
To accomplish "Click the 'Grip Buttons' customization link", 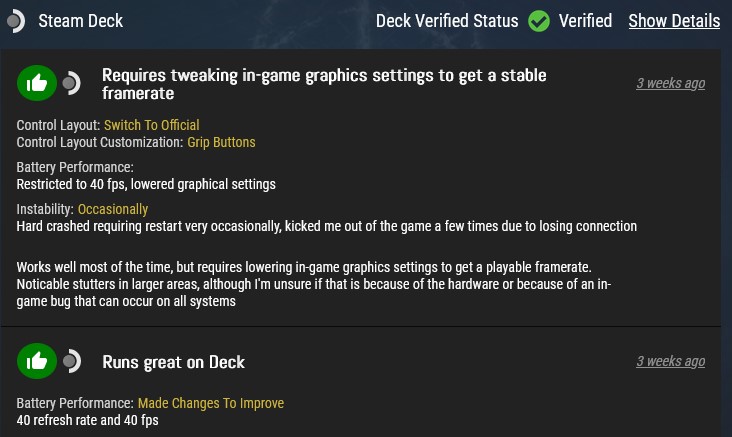I will 221,143.
